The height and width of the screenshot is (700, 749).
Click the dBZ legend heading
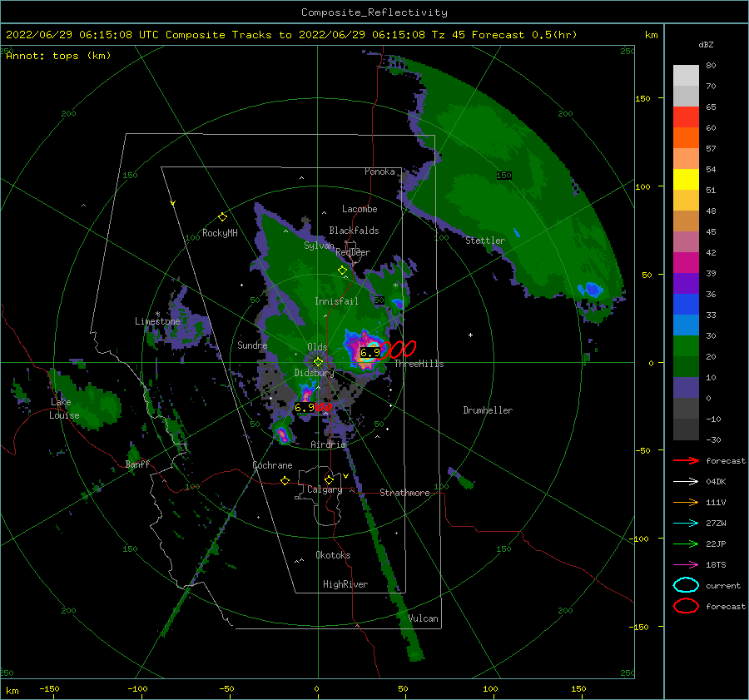(x=706, y=44)
